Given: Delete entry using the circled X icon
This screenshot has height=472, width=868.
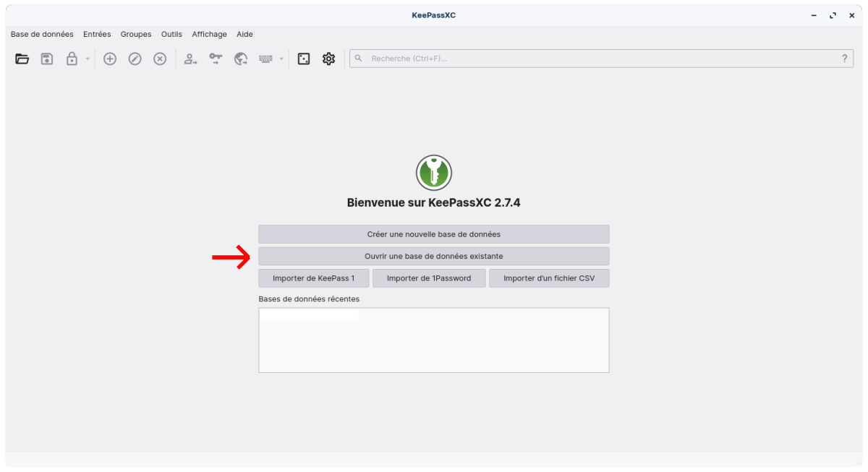Looking at the screenshot, I should 160,59.
